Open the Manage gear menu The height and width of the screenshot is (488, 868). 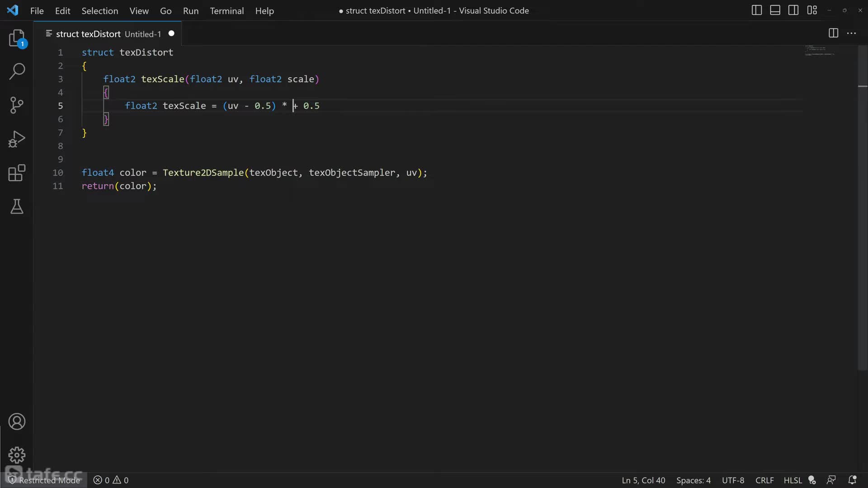[x=17, y=455]
